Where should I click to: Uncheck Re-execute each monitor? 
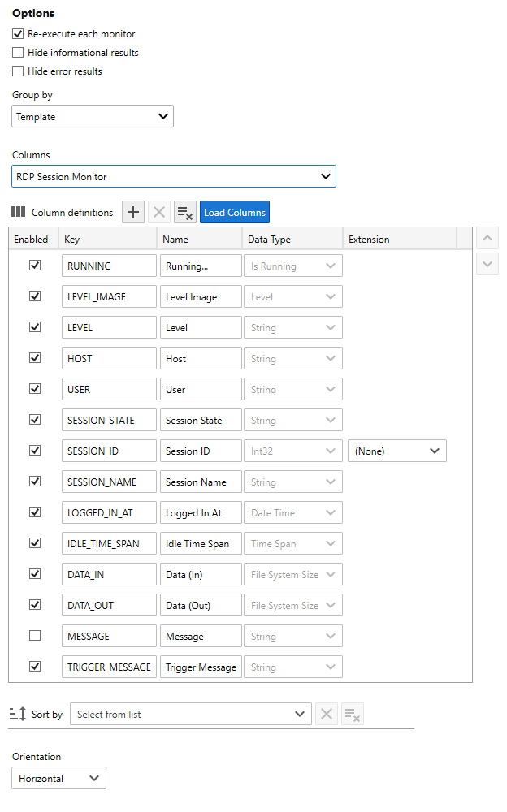tap(18, 34)
